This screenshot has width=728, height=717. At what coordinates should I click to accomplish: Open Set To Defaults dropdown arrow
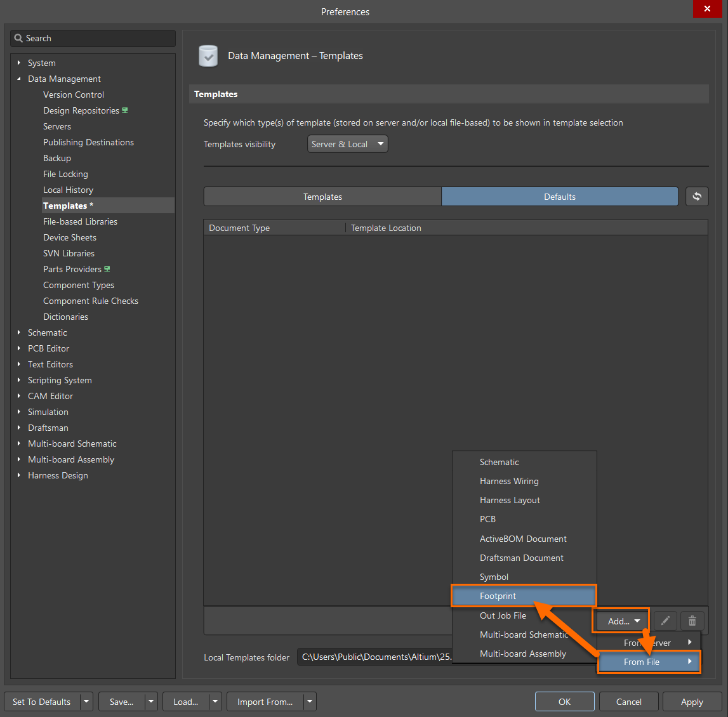click(87, 702)
